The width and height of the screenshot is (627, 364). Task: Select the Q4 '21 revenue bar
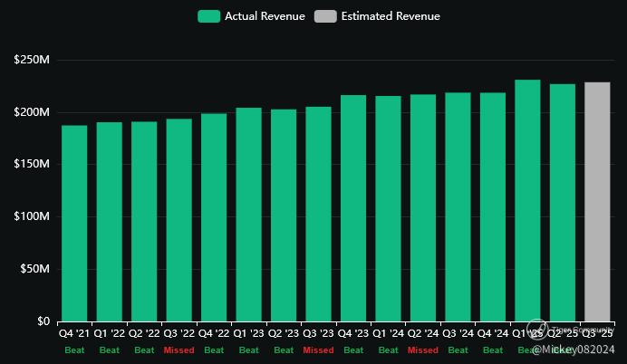click(74, 224)
